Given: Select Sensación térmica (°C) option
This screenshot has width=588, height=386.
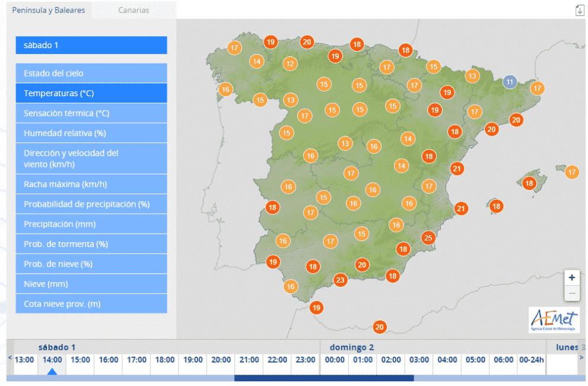Looking at the screenshot, I should [x=91, y=113].
